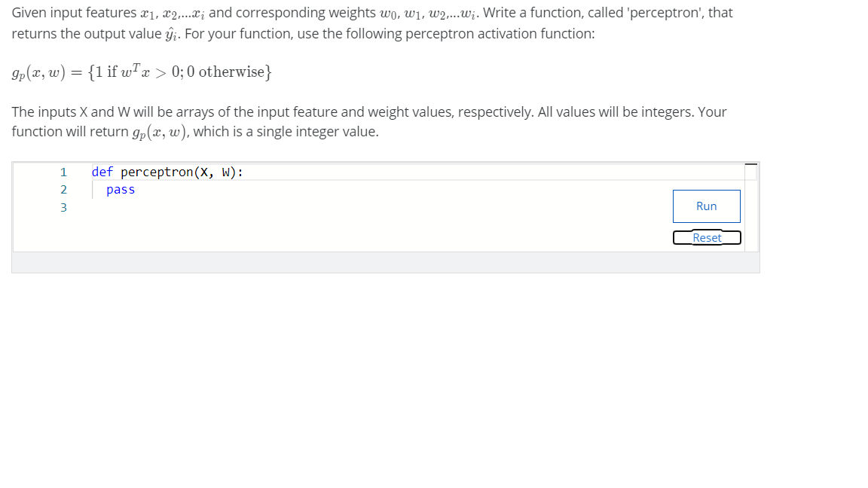
Task: Click line number 3 in the editor
Action: tap(62, 208)
